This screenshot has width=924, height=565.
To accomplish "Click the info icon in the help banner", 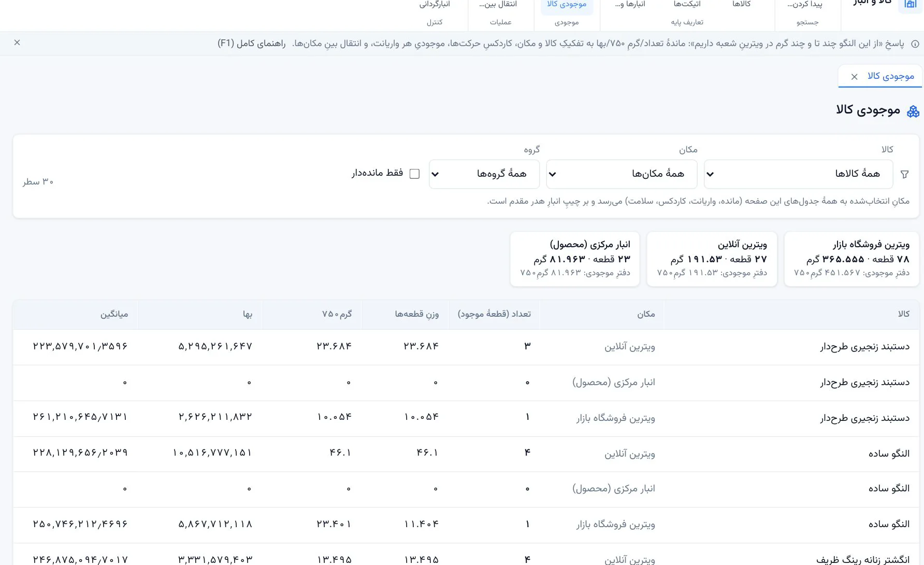I will click(915, 44).
